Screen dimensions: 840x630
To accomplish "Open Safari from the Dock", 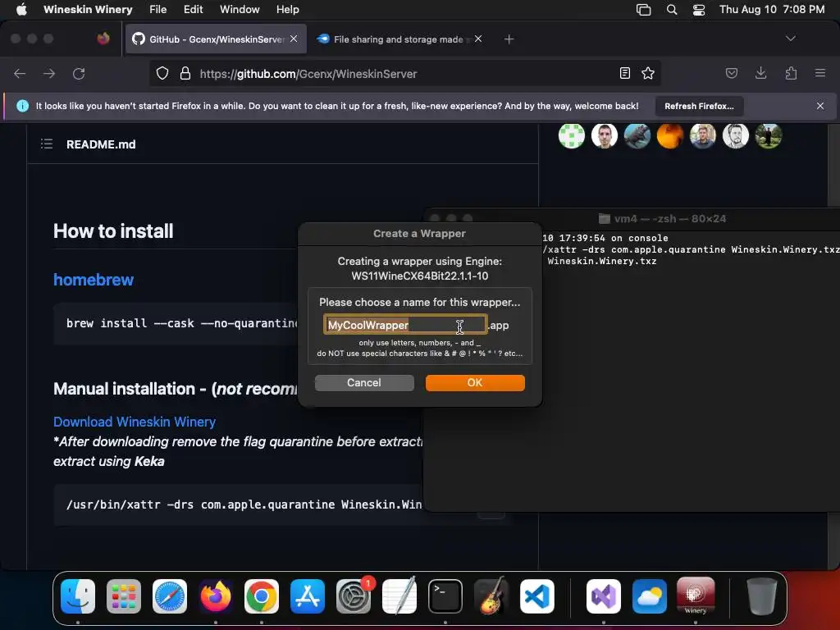I will [170, 596].
